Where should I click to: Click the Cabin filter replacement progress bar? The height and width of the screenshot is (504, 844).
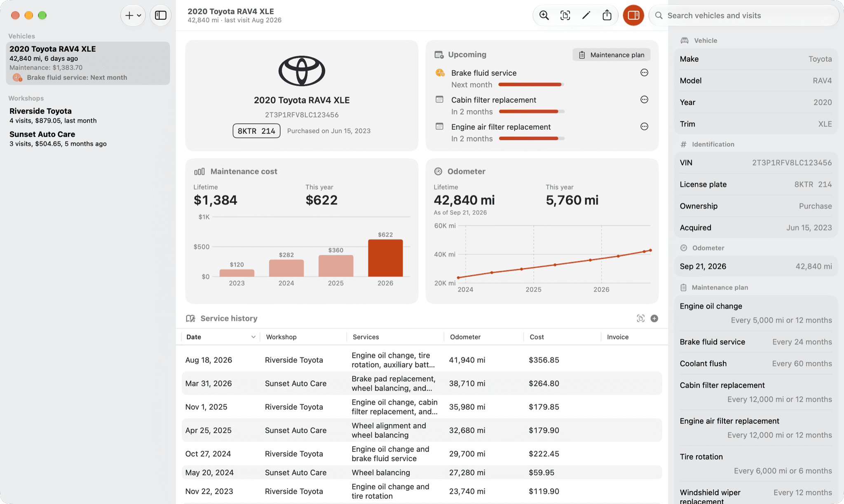(x=532, y=112)
